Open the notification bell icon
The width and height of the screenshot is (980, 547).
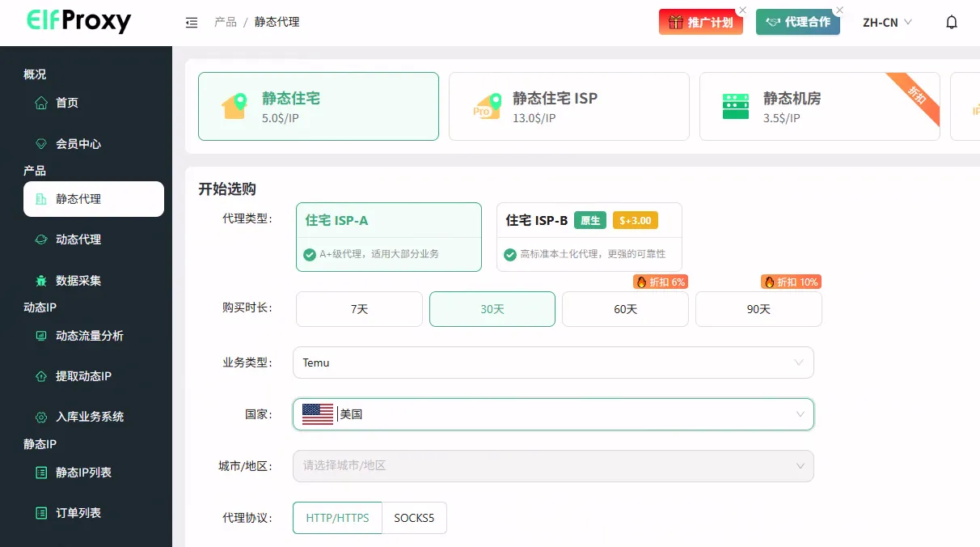pos(951,23)
